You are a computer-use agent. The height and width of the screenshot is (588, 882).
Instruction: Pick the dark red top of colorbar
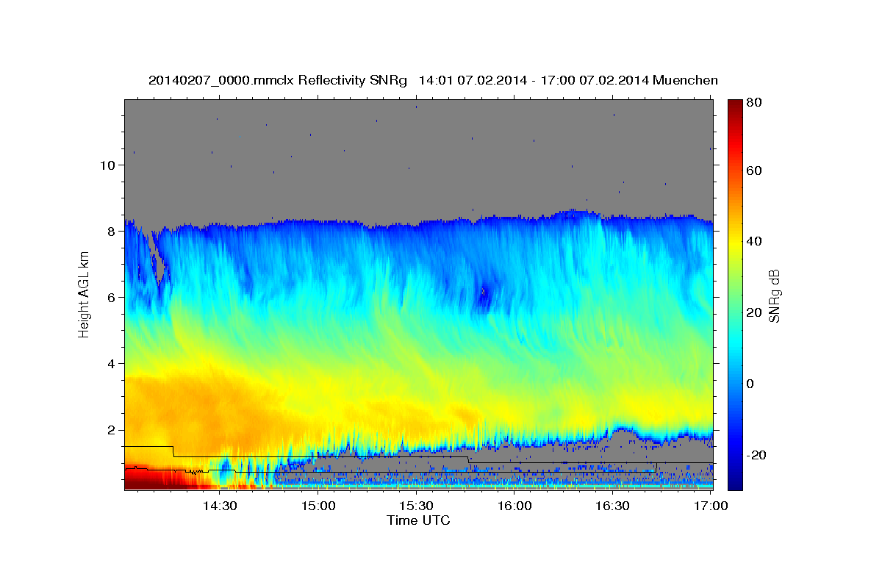(x=734, y=105)
